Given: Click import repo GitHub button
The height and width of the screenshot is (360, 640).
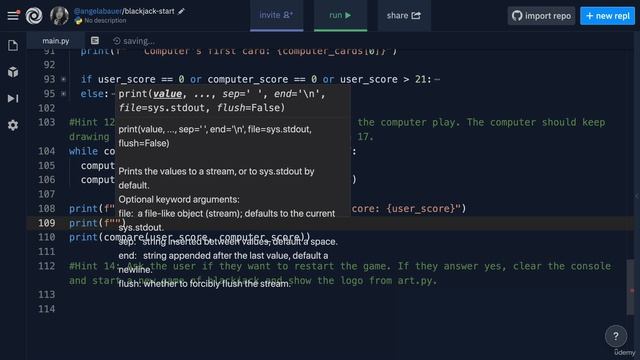Looking at the screenshot, I should point(541,16).
